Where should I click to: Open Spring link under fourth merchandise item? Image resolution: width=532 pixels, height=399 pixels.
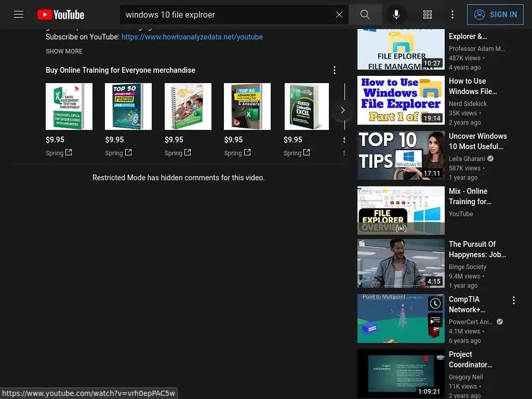237,153
